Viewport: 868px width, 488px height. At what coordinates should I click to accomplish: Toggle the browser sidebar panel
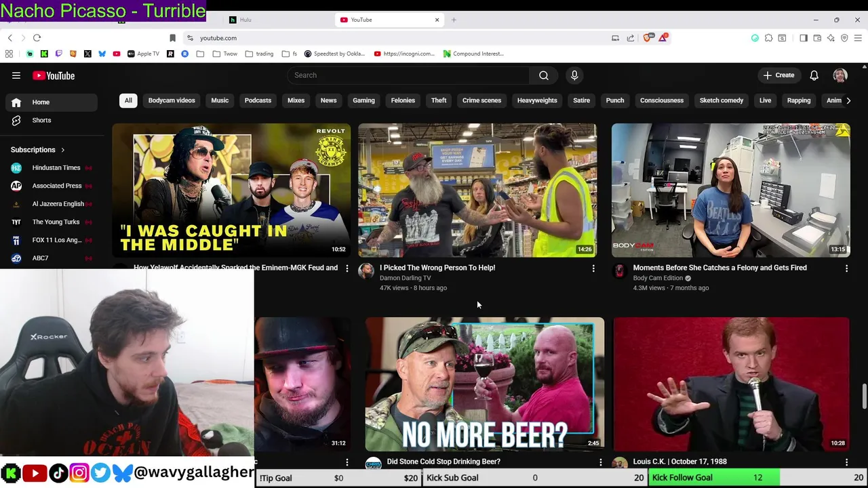(x=804, y=38)
